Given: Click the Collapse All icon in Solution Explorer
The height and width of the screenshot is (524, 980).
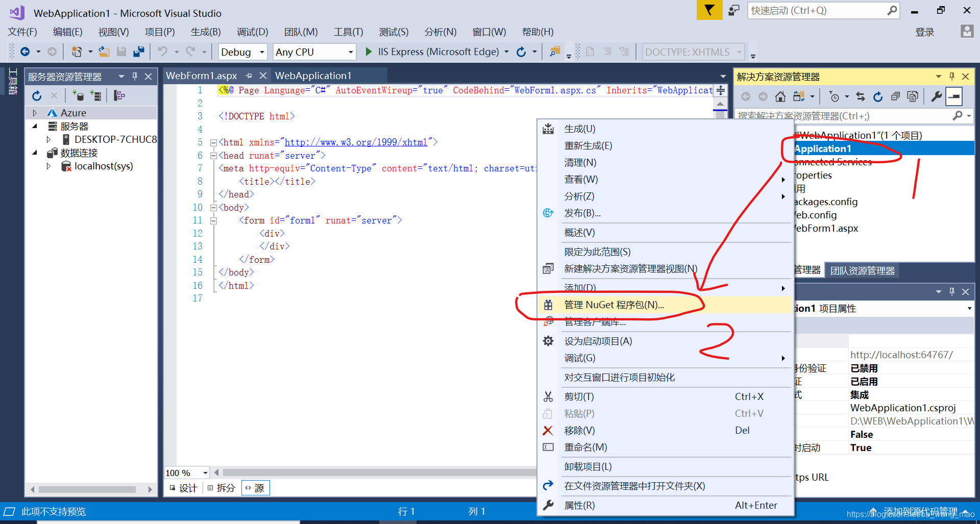Looking at the screenshot, I should tap(895, 96).
